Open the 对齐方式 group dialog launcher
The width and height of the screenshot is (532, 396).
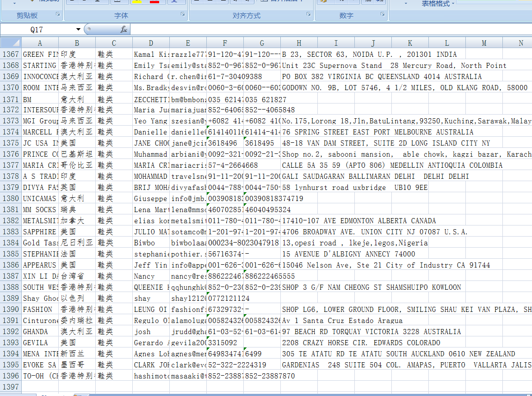(309, 15)
